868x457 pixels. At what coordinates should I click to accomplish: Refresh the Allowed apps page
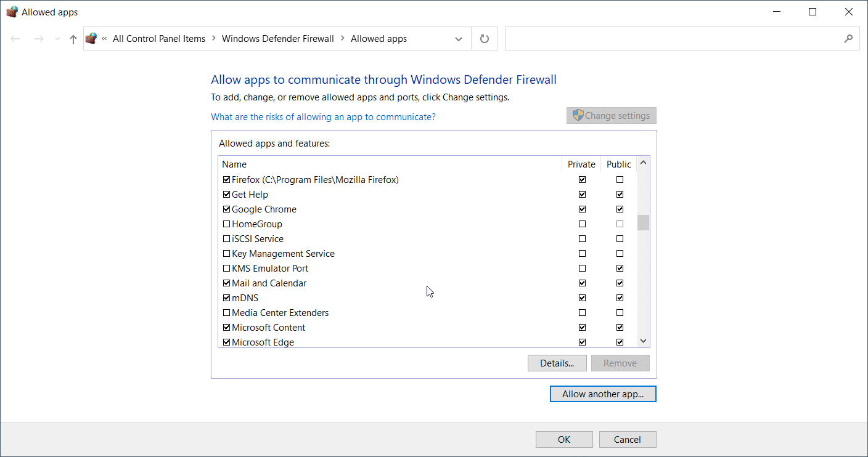[485, 39]
